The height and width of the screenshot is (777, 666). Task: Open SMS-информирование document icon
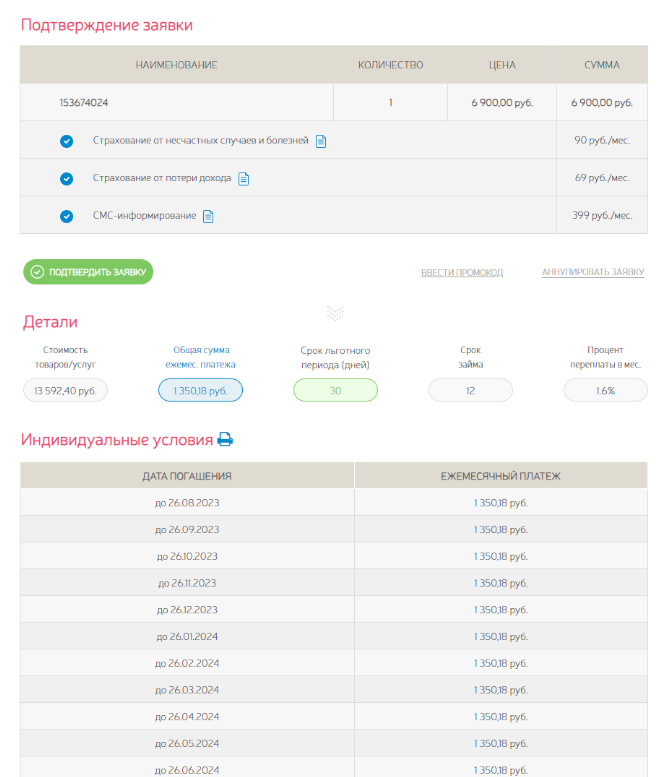coord(208,216)
